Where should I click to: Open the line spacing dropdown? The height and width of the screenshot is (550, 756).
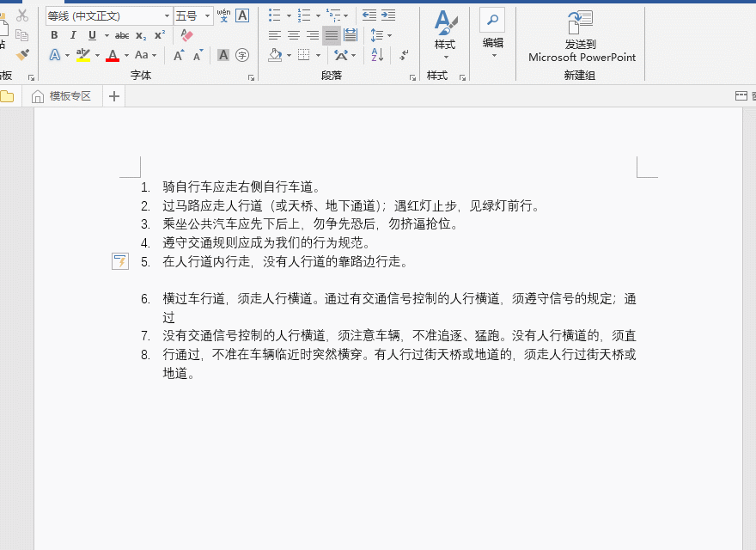[x=380, y=35]
